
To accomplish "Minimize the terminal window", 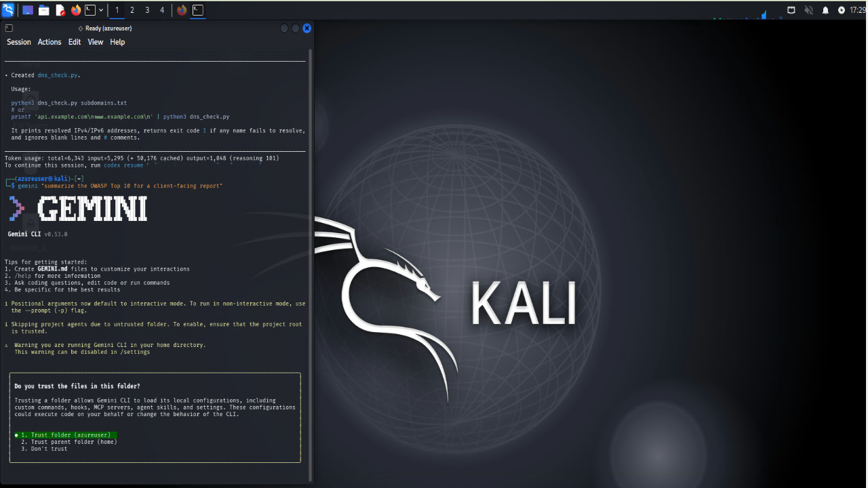I will click(x=284, y=28).
